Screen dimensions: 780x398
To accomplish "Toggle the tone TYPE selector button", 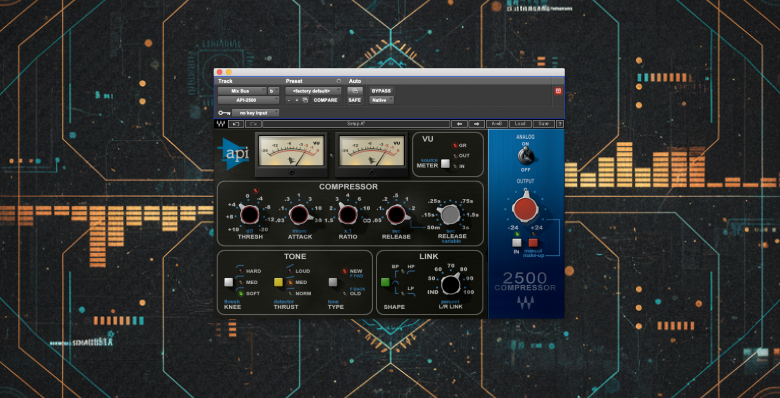I will [333, 283].
